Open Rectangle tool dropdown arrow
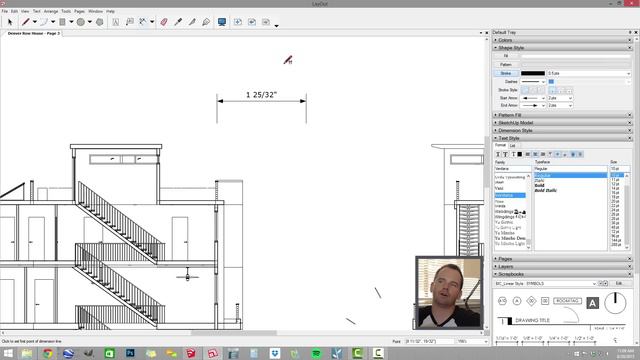 pos(71,22)
